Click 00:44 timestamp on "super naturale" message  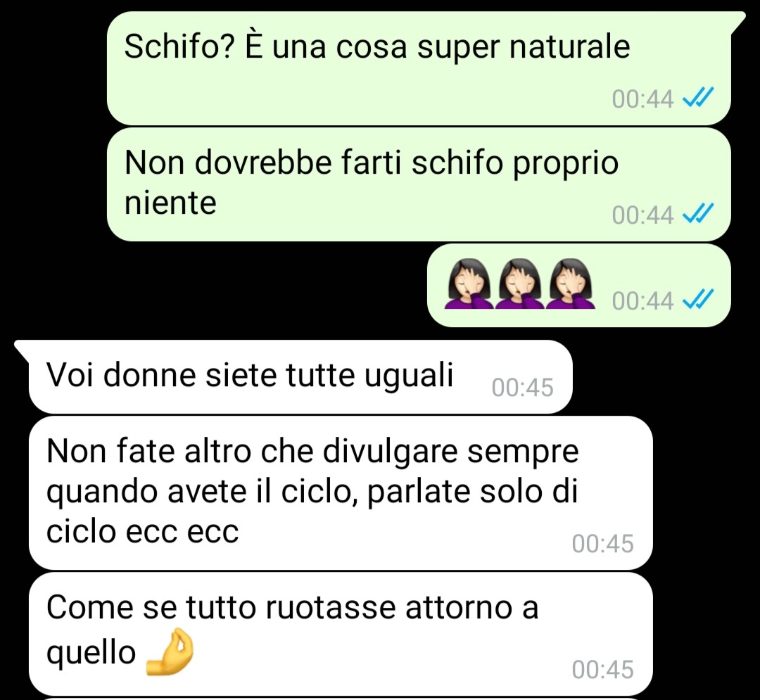pos(642,99)
